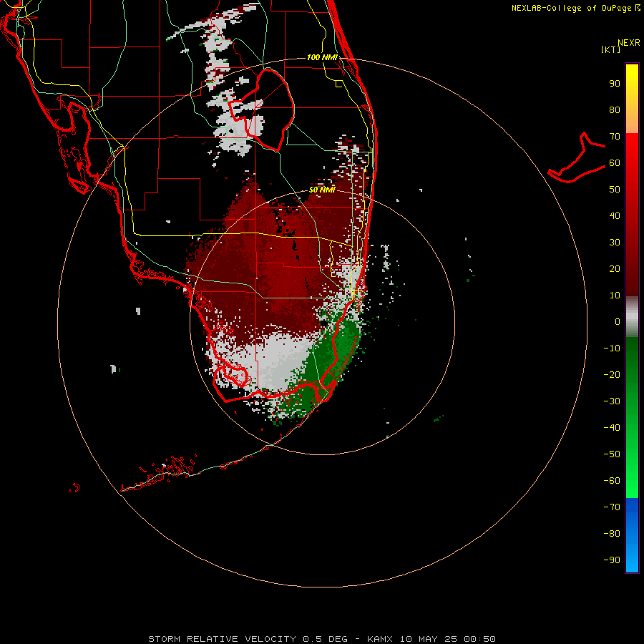Click the [KT] units label
The image size is (644, 644).
tap(610, 49)
